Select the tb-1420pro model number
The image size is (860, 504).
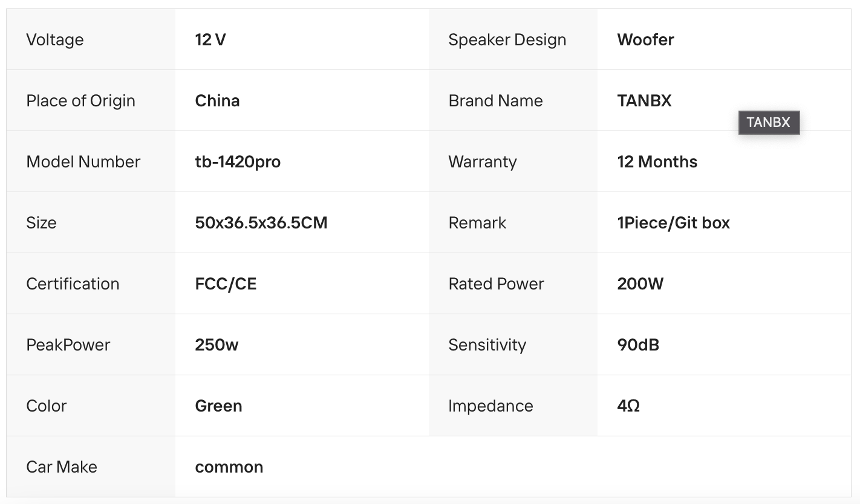238,162
